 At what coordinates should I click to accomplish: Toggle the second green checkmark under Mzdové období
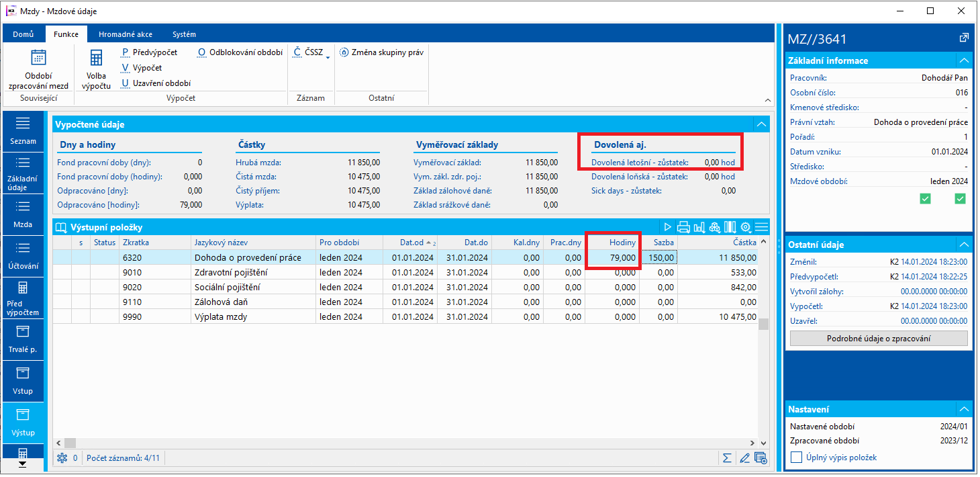[960, 198]
